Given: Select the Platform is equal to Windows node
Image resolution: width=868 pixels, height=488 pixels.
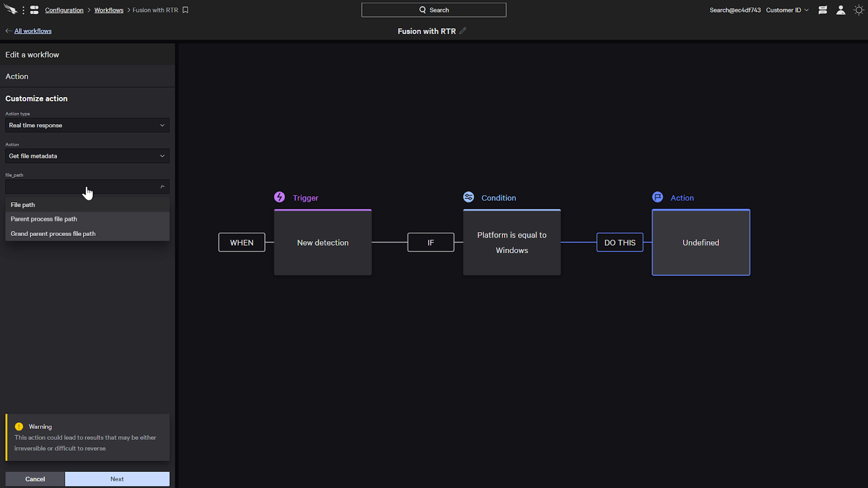Looking at the screenshot, I should 512,242.
